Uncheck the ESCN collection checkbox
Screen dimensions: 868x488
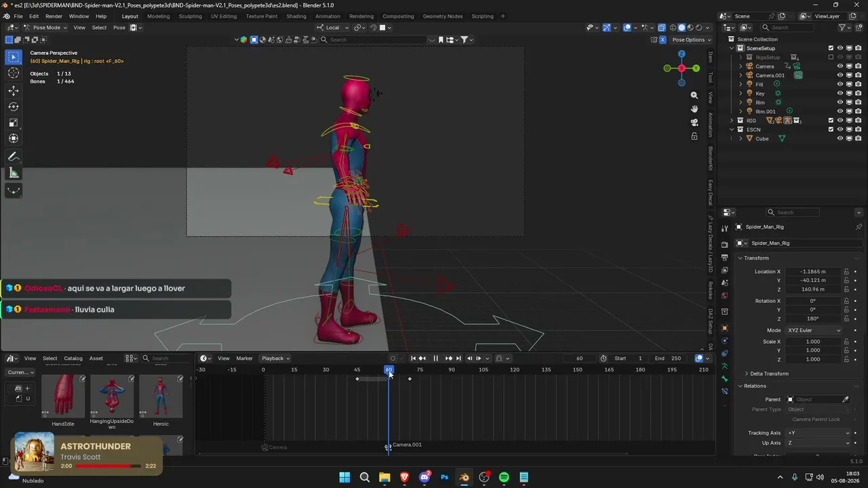[x=831, y=129]
